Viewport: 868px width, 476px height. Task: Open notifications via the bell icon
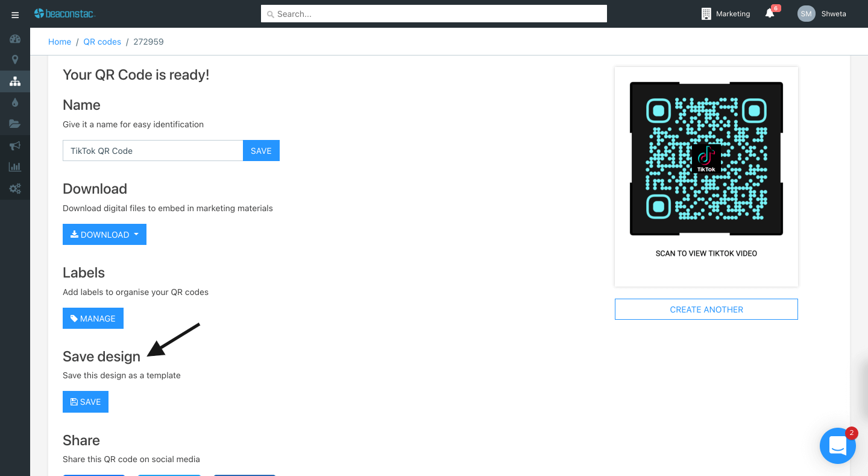tap(770, 14)
